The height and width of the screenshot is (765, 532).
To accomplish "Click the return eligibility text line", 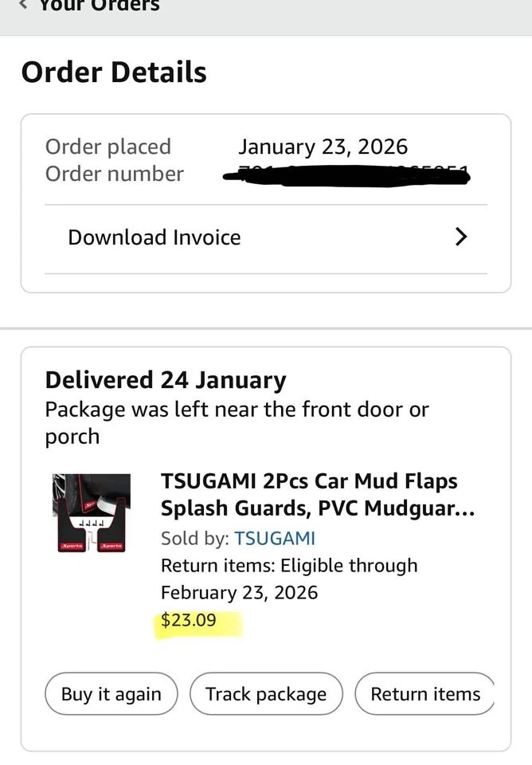I will (289, 566).
